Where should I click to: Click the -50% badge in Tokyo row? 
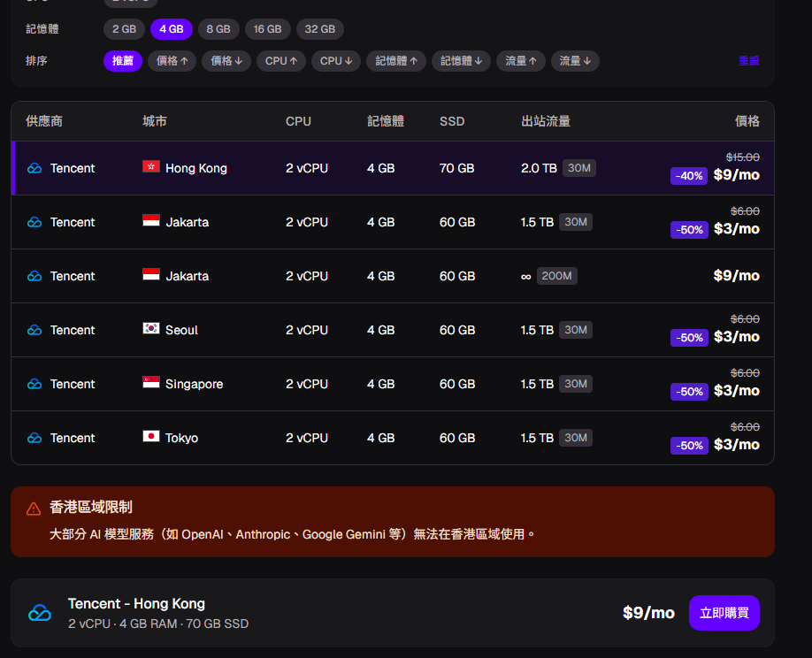(x=689, y=446)
